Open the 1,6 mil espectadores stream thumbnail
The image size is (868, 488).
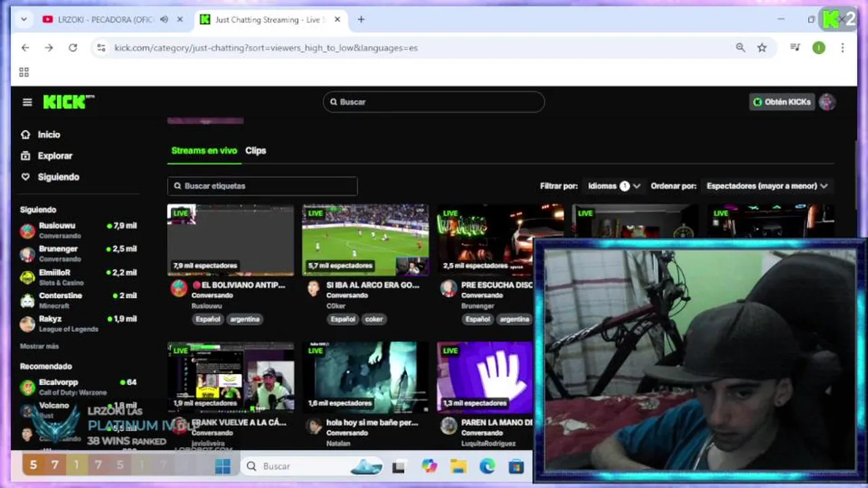point(365,377)
